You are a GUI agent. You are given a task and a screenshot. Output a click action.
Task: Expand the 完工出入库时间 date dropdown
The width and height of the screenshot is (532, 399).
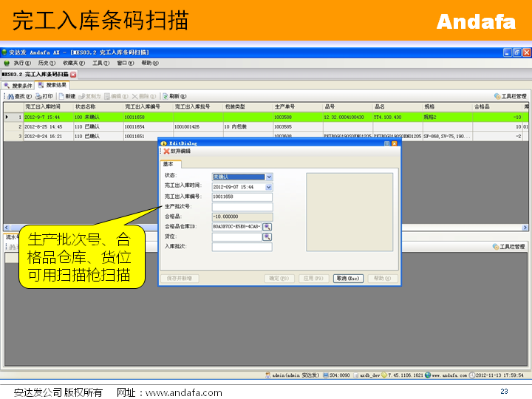[269, 187]
